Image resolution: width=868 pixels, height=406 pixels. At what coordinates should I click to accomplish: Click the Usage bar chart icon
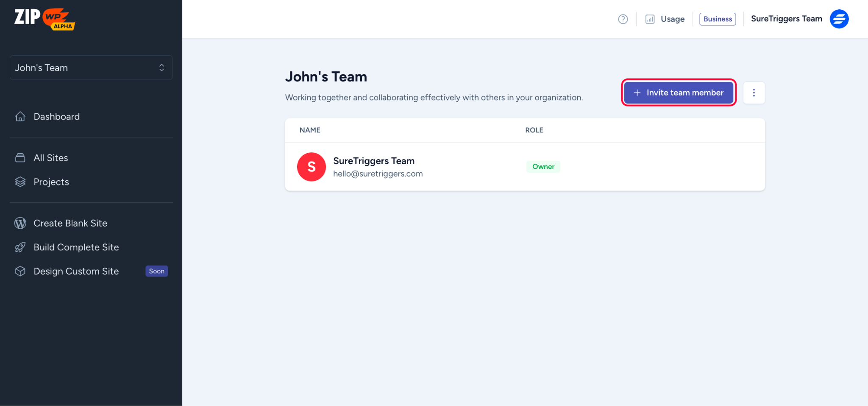click(x=650, y=19)
